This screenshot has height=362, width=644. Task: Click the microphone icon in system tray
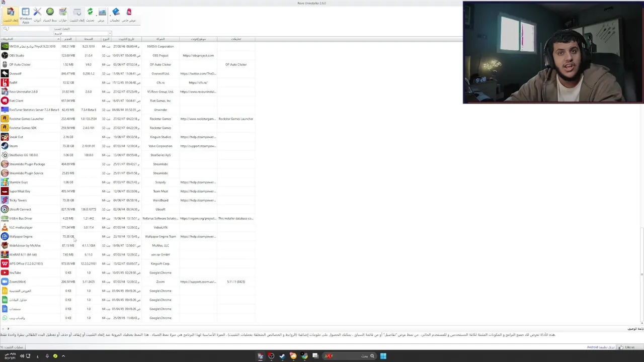47,356
